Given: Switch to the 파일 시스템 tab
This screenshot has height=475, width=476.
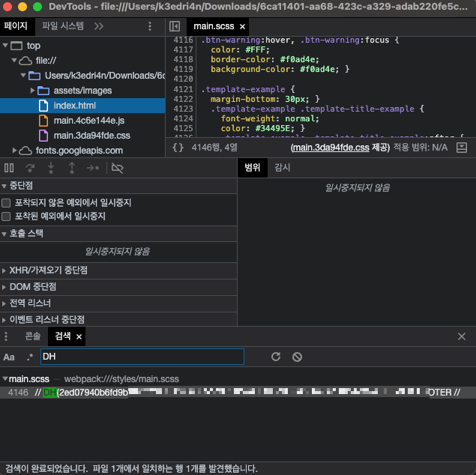Looking at the screenshot, I should click(x=63, y=26).
